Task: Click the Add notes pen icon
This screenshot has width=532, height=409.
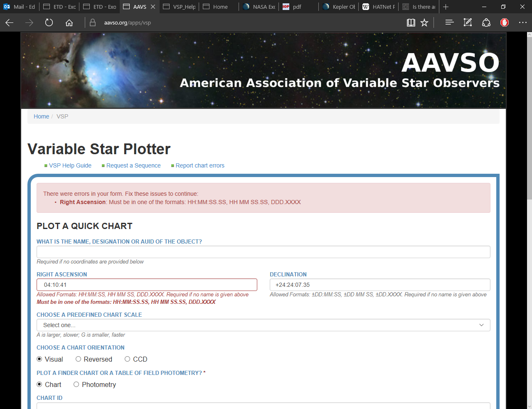Action: (468, 22)
